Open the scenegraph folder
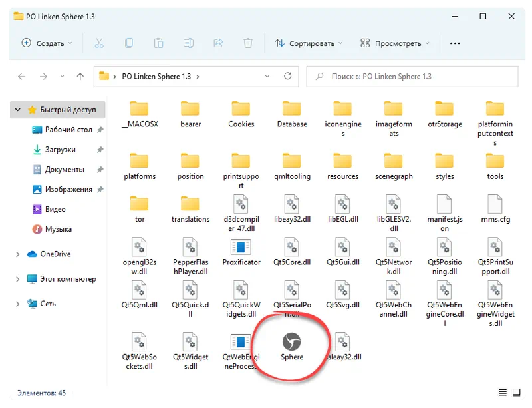Screen dimensions: 532x408 394,167
